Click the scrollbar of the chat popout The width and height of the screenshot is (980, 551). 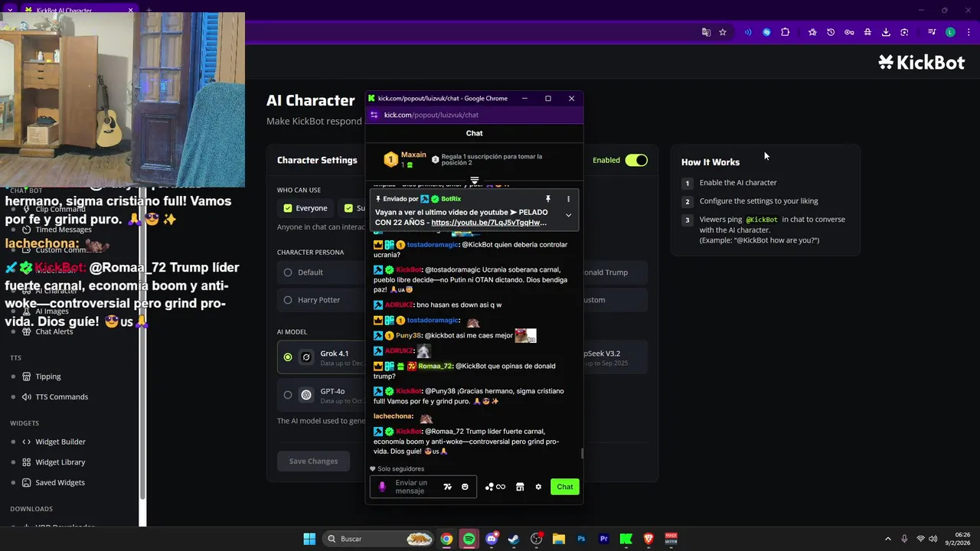pyautogui.click(x=581, y=453)
